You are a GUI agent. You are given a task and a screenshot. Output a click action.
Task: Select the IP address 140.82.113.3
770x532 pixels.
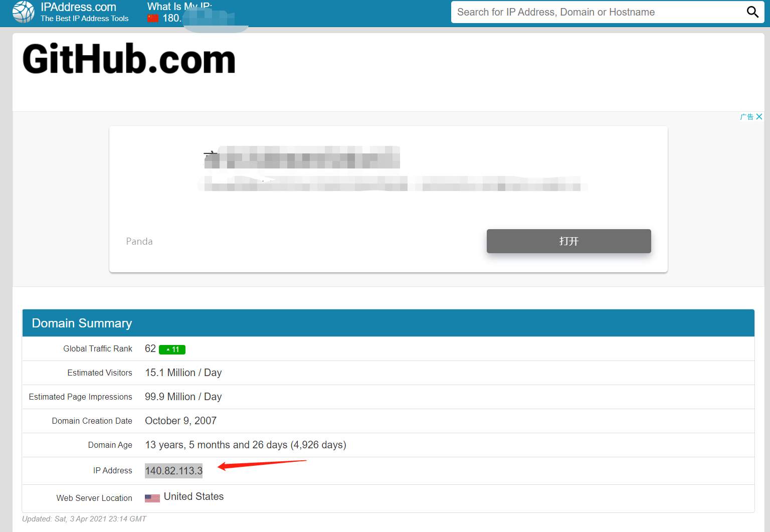click(174, 471)
